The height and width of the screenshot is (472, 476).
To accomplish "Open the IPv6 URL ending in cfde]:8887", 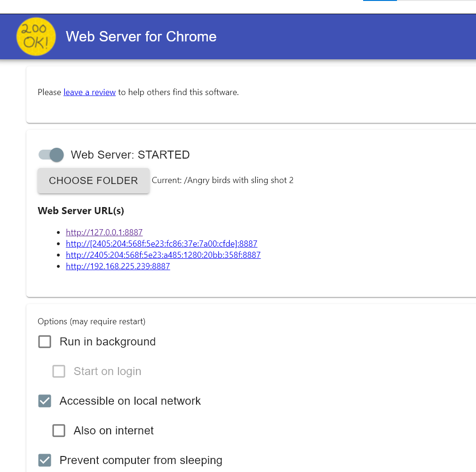I will click(x=161, y=243).
